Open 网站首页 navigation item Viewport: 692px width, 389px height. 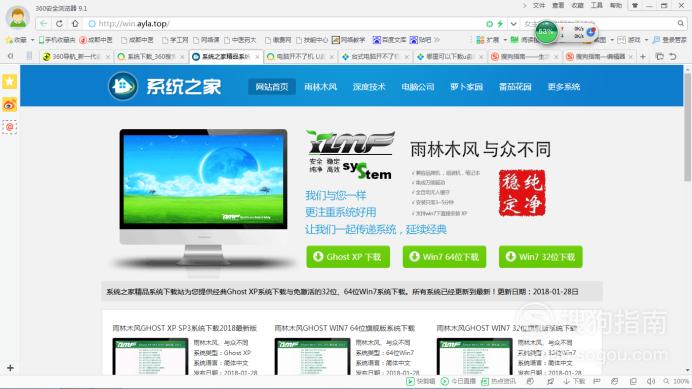[x=272, y=87]
